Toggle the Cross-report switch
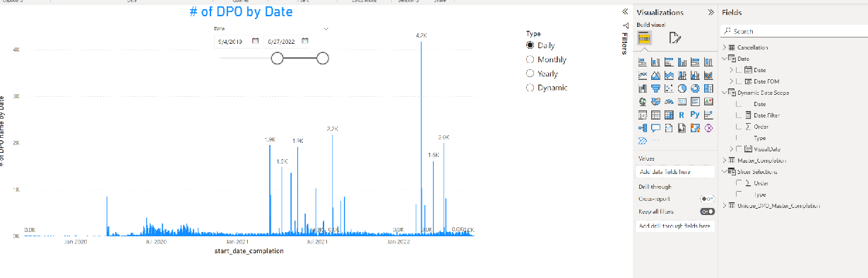 [707, 199]
